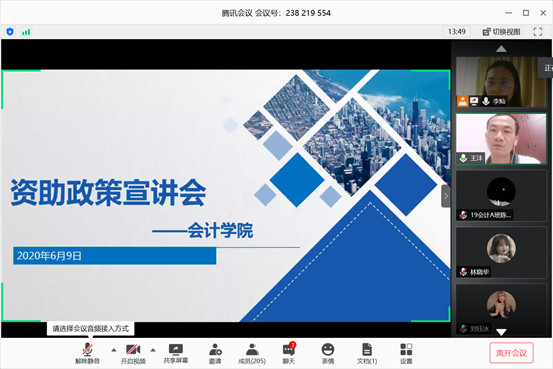Click the 请选择会议音频接入方式 tooltip
This screenshot has height=369, width=553.
91,329
